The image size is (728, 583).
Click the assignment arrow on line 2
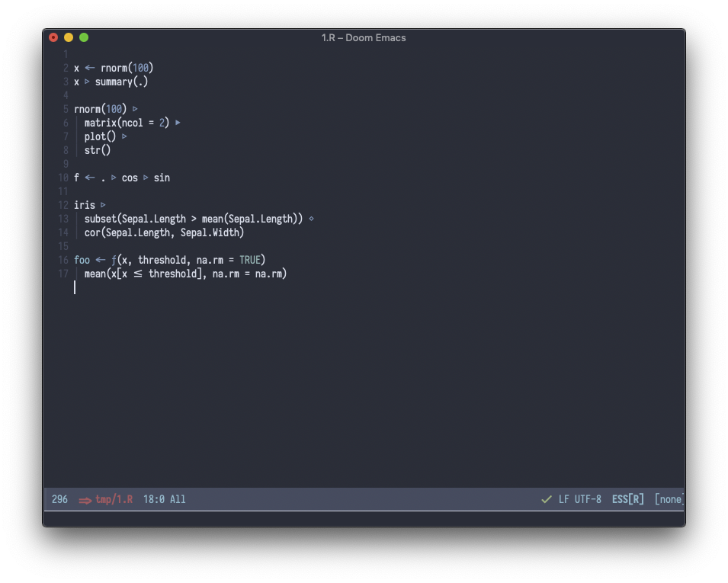pos(90,68)
